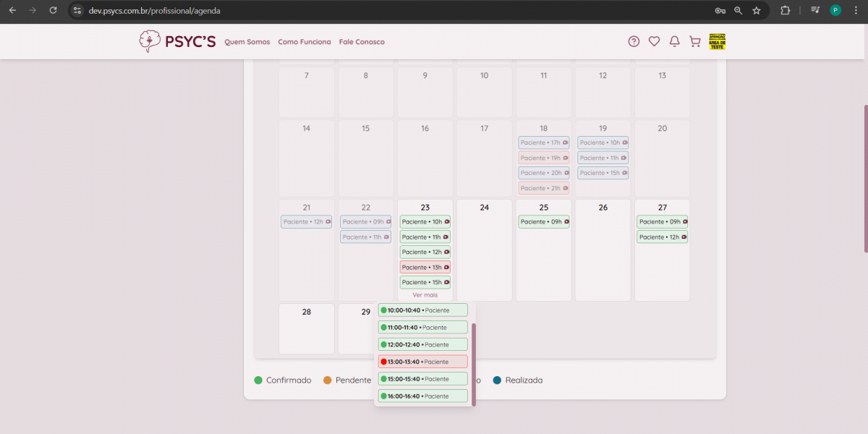Screen dimensions: 868x434
Task: Click the browser reload button
Action: [x=53, y=11]
